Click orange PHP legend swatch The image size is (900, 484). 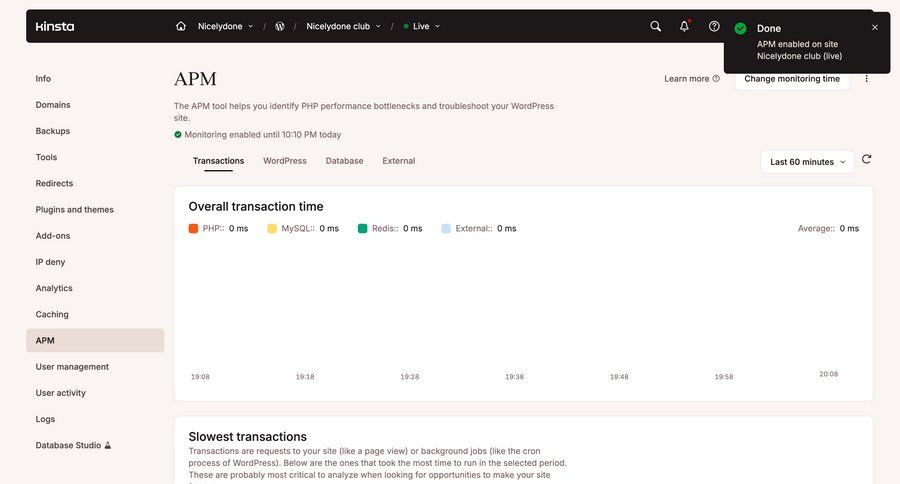tap(193, 229)
